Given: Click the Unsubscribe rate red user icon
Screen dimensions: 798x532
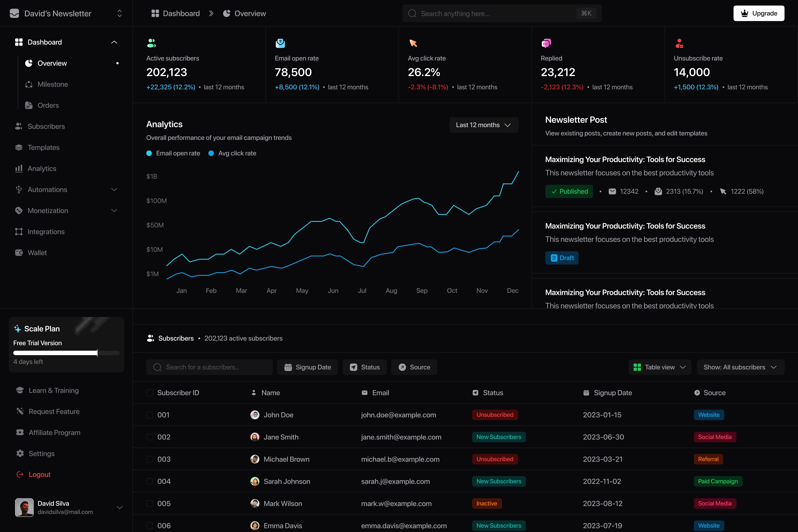Looking at the screenshot, I should [679, 43].
